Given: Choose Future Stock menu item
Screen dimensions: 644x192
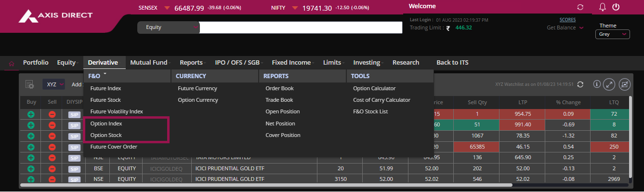Looking at the screenshot, I should click(x=106, y=100).
